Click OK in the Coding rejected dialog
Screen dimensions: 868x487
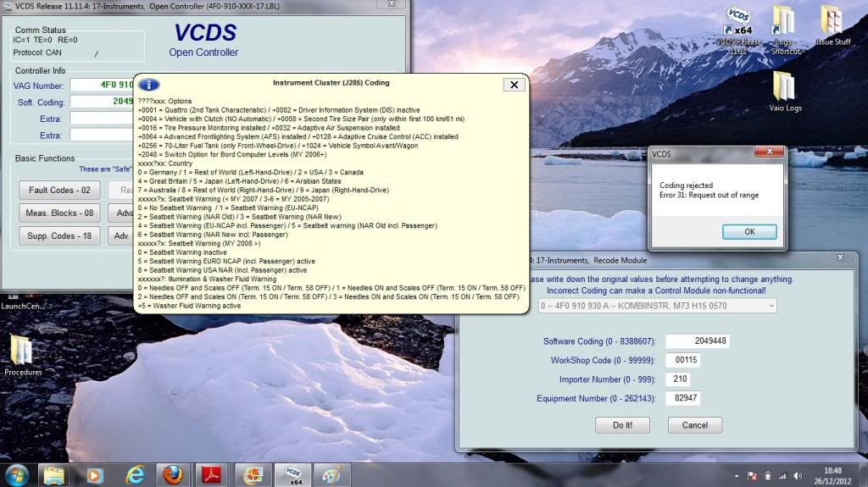(749, 231)
